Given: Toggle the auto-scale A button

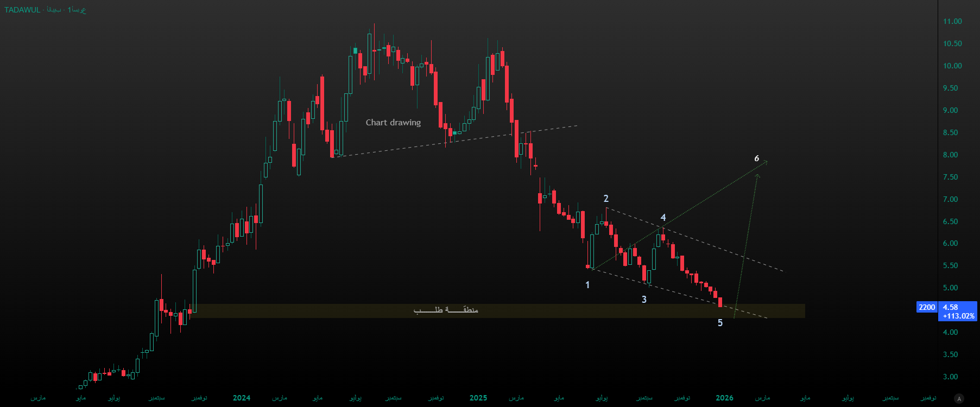Looking at the screenshot, I should (x=959, y=399).
